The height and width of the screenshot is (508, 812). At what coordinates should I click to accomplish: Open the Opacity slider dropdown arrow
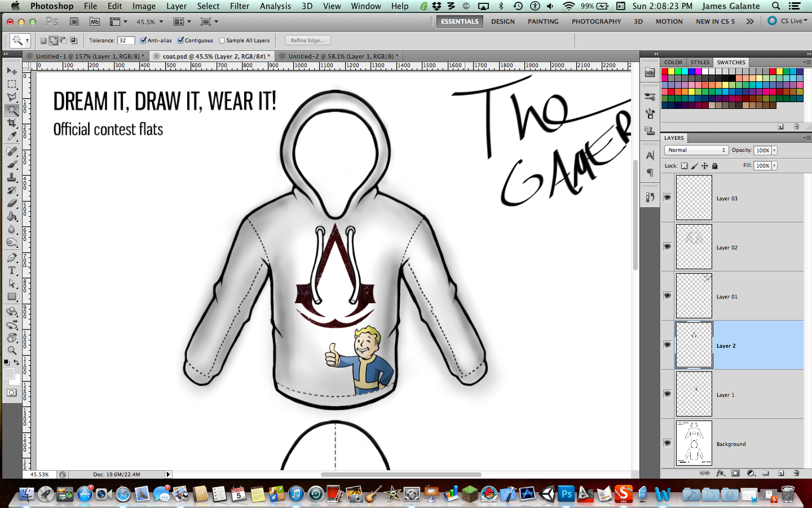tap(774, 150)
